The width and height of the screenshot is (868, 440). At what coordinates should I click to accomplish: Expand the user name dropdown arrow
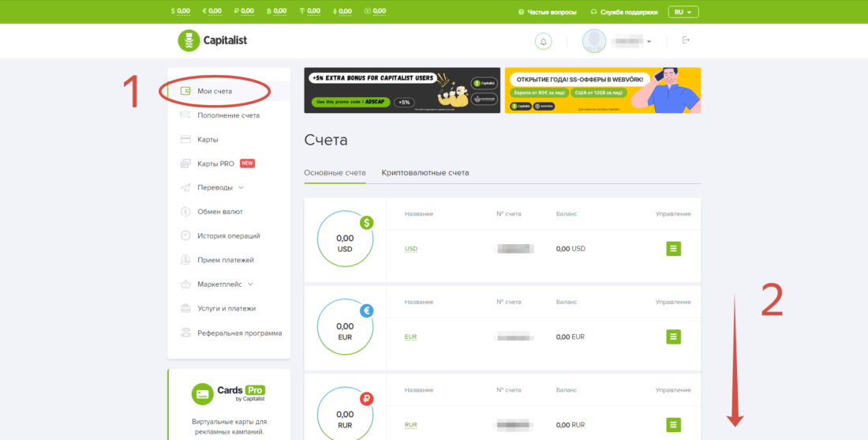(649, 42)
